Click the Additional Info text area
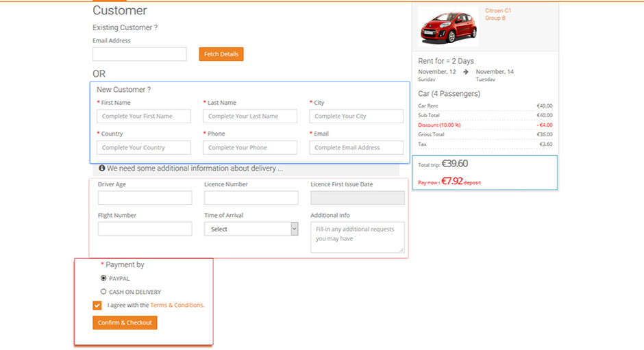 pyautogui.click(x=357, y=237)
